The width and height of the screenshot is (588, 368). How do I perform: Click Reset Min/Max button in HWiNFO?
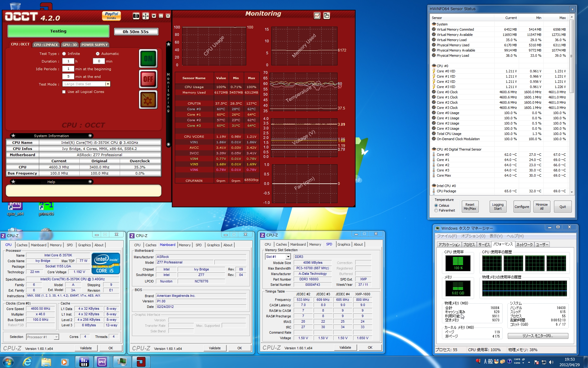tap(469, 206)
